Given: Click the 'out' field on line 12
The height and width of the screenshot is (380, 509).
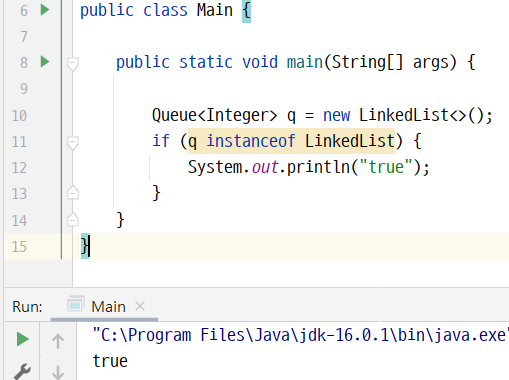Looking at the screenshot, I should pyautogui.click(x=265, y=167).
